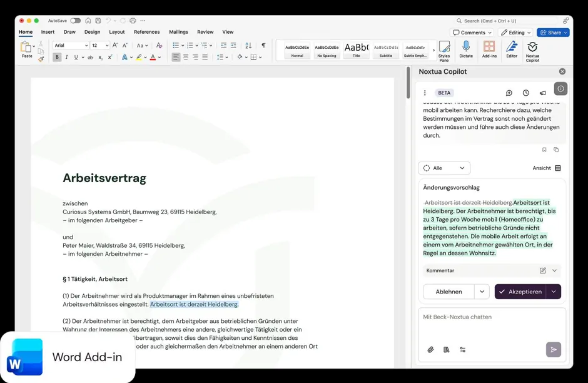Click the attach file paperclip icon
The width and height of the screenshot is (588, 383).
click(x=430, y=350)
